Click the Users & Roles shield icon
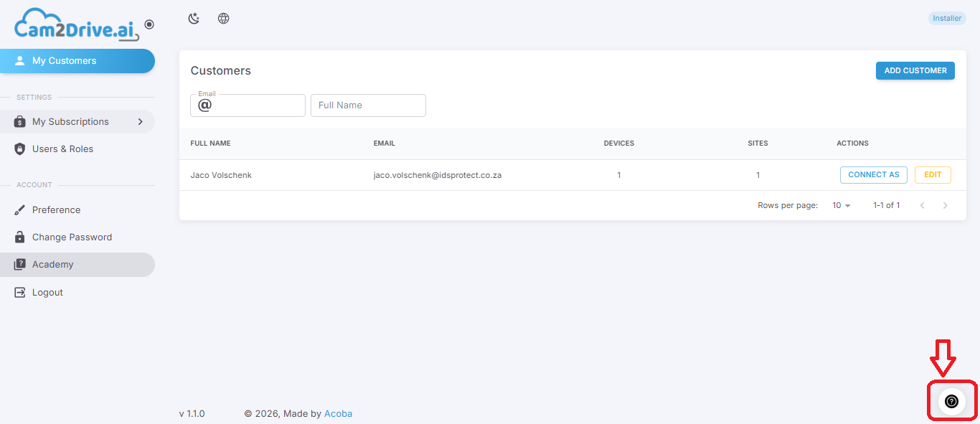The height and width of the screenshot is (424, 980). click(20, 149)
